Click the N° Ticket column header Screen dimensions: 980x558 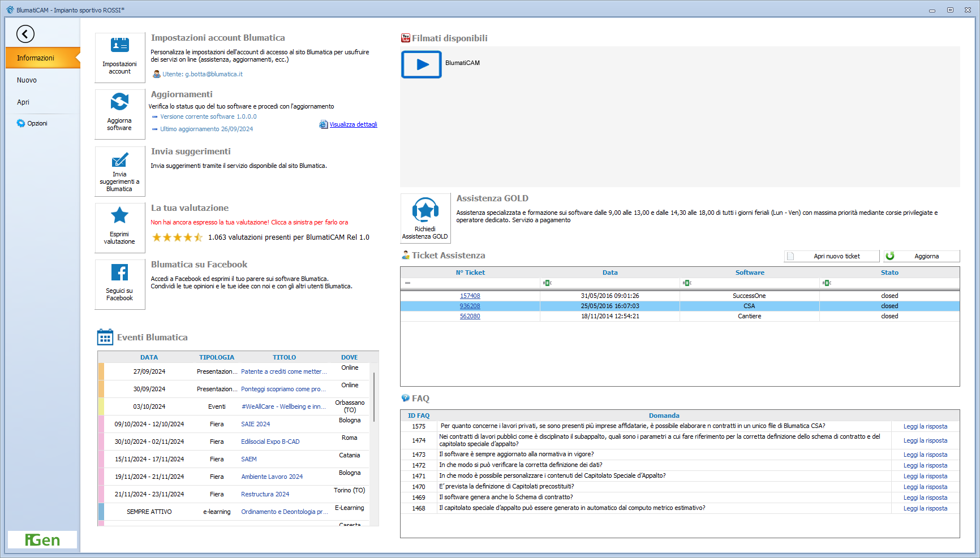(x=470, y=272)
